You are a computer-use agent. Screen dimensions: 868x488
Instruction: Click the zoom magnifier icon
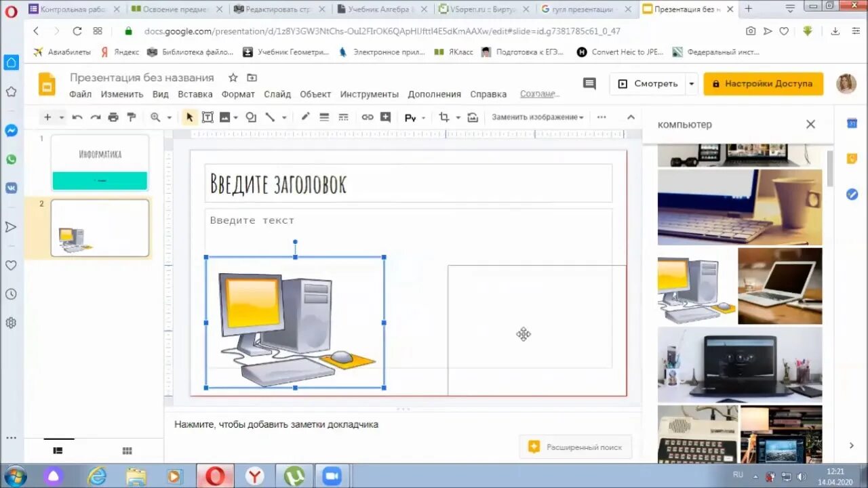(x=155, y=117)
